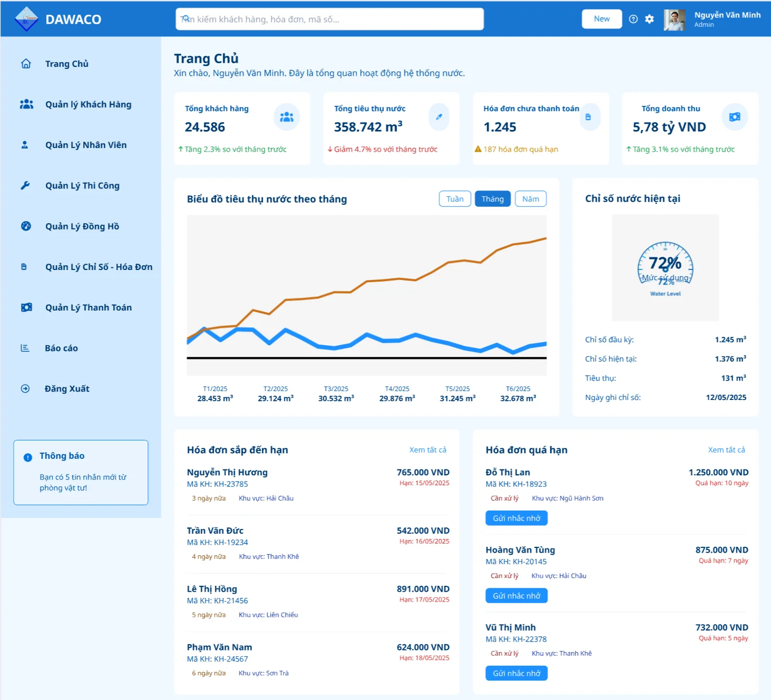The image size is (771, 700).
Task: Switch chart view to Tuần
Action: coord(455,199)
